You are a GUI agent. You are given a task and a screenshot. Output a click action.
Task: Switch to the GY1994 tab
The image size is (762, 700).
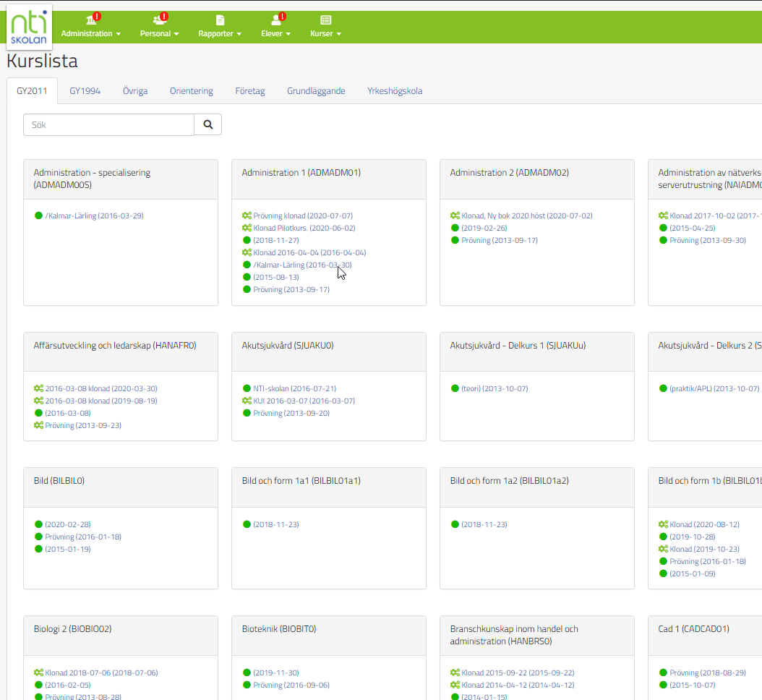(x=85, y=91)
